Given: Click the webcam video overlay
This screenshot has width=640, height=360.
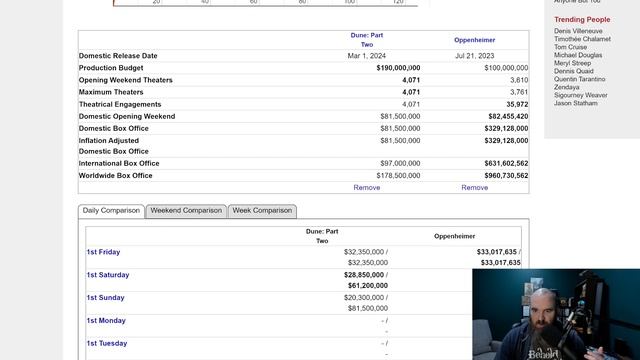Looking at the screenshot, I should coord(556,314).
